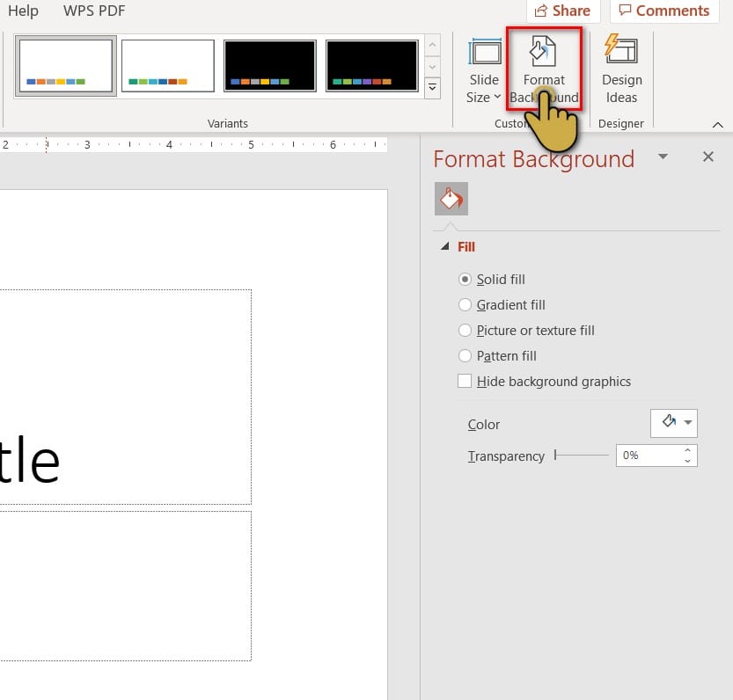Screen dimensions: 733x700
Task: Close the Format Background pane
Action: tap(707, 157)
